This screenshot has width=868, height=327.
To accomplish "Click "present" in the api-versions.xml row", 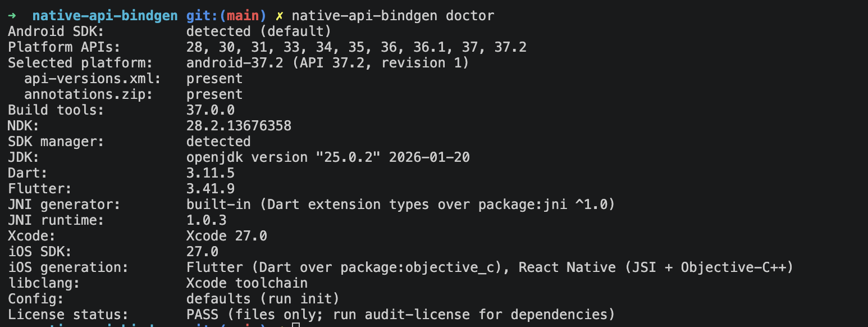I will pyautogui.click(x=214, y=79).
